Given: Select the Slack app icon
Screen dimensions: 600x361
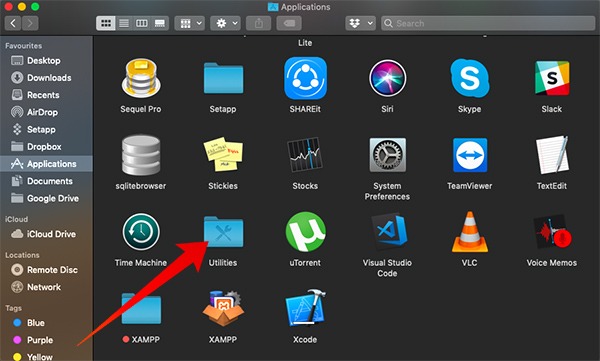Looking at the screenshot, I should pos(552,78).
